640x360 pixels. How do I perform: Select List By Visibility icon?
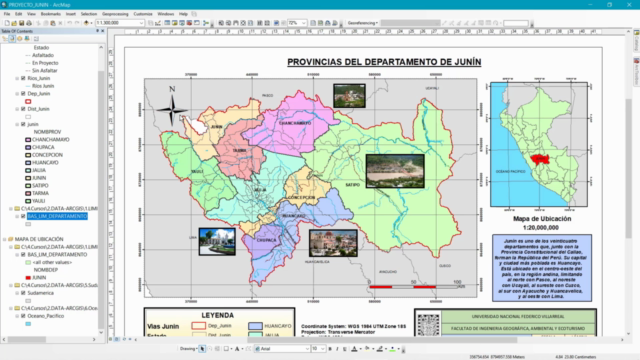pos(20,38)
